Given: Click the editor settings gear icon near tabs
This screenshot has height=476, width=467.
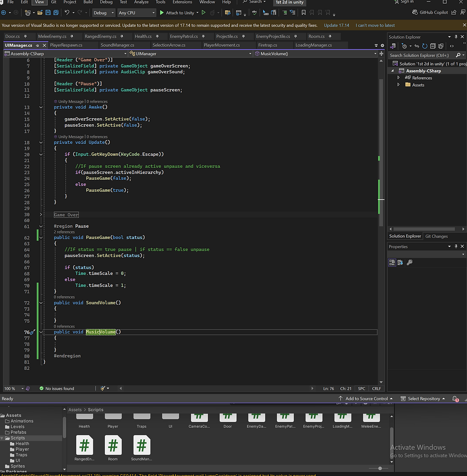Looking at the screenshot, I should coord(382,45).
